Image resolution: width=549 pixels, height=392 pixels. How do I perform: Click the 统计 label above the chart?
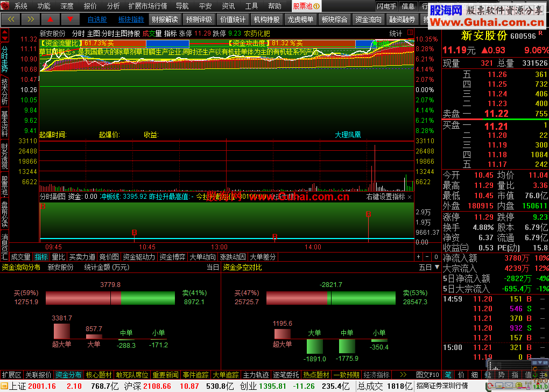(x=396, y=33)
